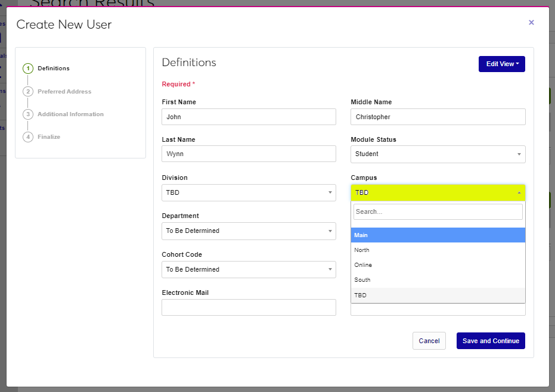
Task: Select South from the Campus list
Action: 438,280
